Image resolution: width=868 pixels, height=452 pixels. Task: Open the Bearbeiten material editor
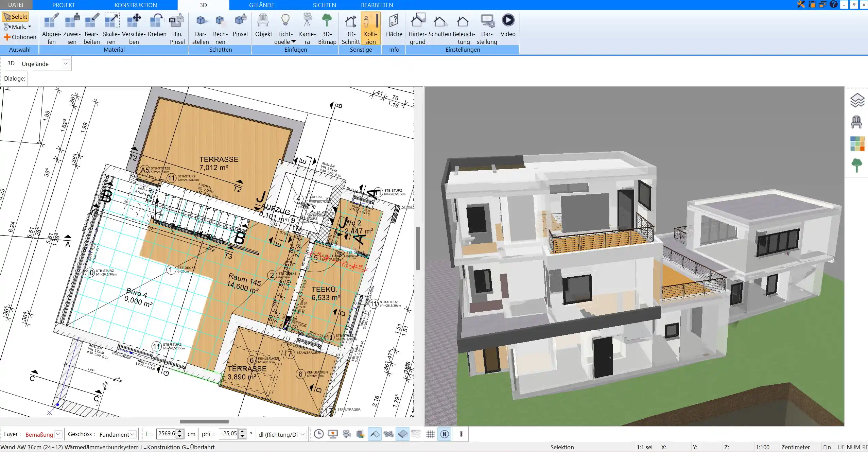92,29
